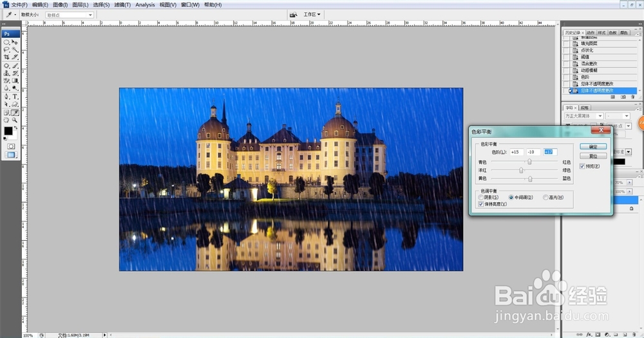Toggle history brush source for 阈值 state
The image size is (644, 338).
point(566,57)
